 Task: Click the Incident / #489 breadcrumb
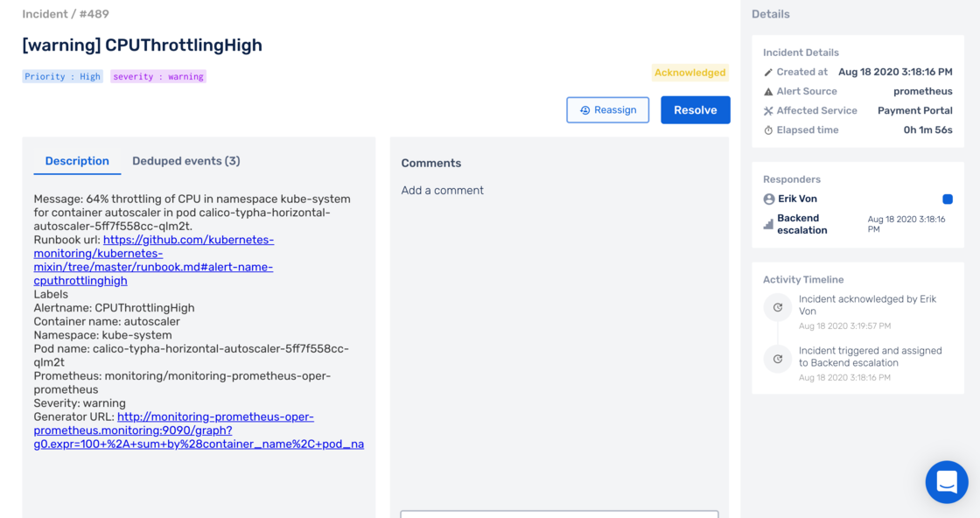[x=66, y=14]
